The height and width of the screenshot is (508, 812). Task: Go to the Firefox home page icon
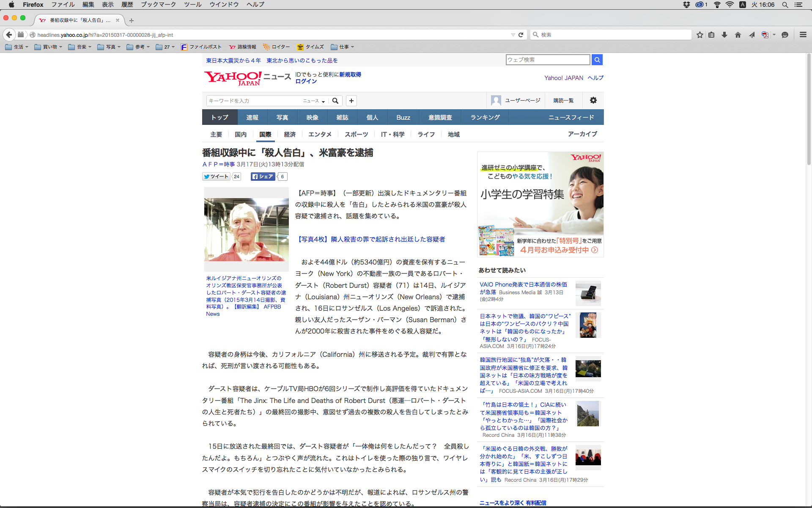[x=738, y=35]
